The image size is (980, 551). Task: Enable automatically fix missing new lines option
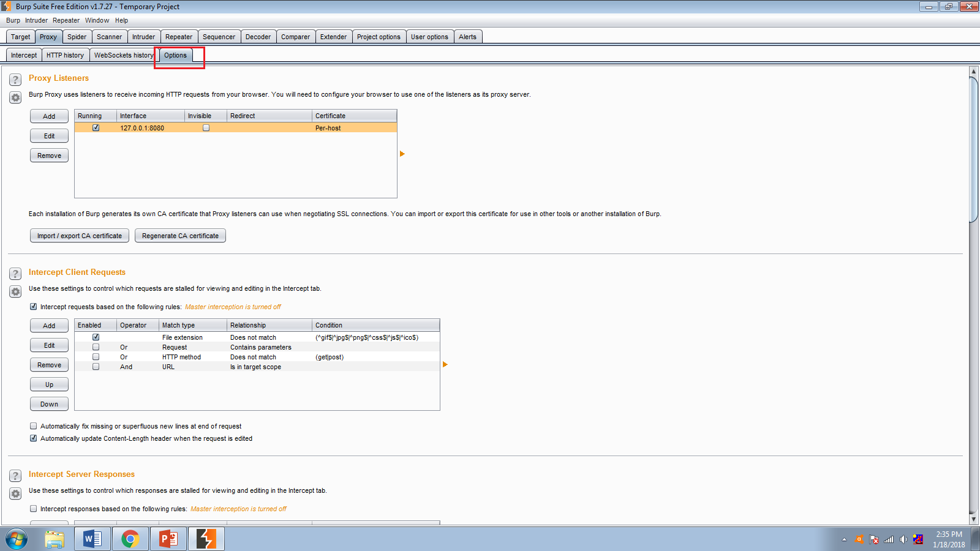click(34, 426)
